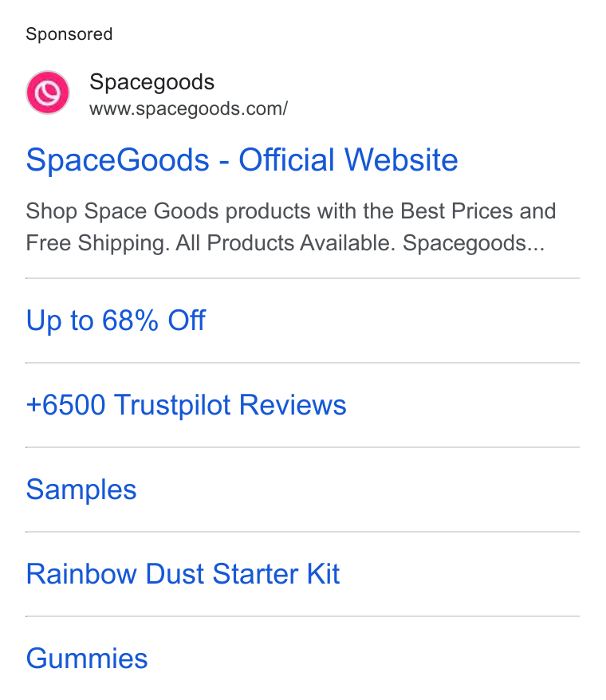This screenshot has height=700, width=606.
Task: Visit the www.spacegoods.com URL text
Action: point(188,109)
